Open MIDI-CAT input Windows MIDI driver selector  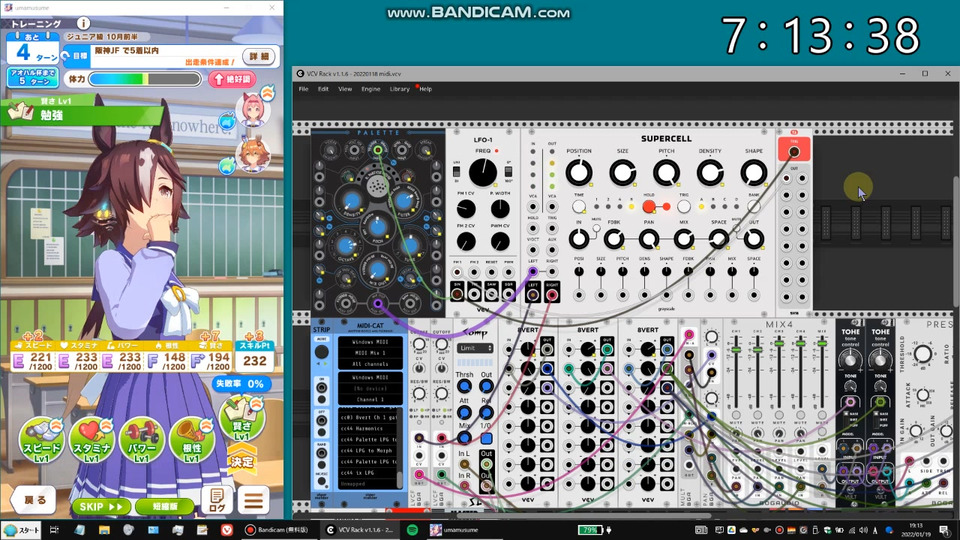pyautogui.click(x=370, y=342)
